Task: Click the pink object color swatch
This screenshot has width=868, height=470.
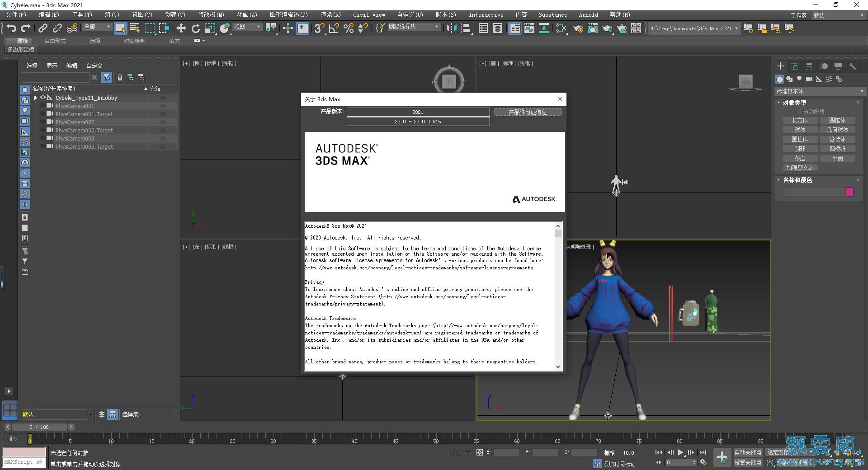Action: point(849,192)
